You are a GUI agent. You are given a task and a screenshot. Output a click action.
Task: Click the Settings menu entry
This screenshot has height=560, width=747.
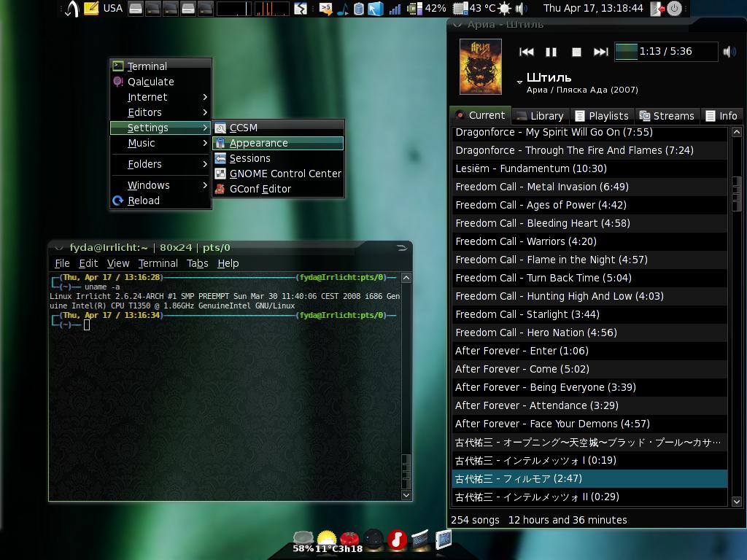pos(160,128)
